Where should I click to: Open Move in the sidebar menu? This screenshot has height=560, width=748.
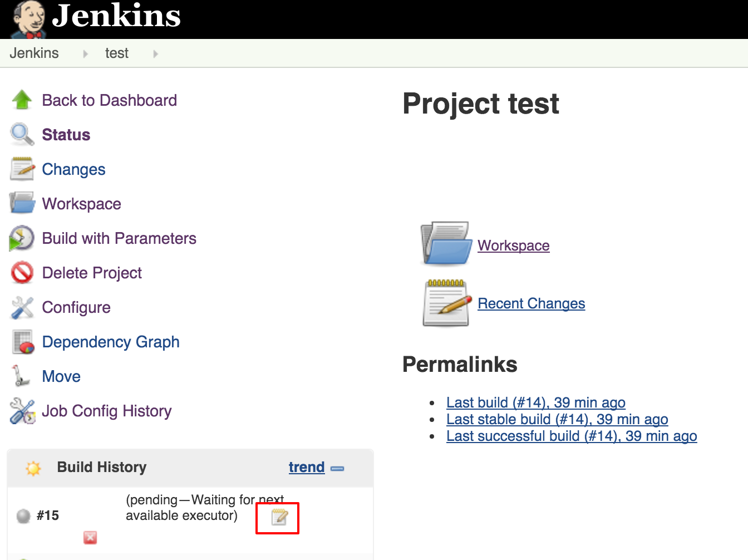coord(61,376)
